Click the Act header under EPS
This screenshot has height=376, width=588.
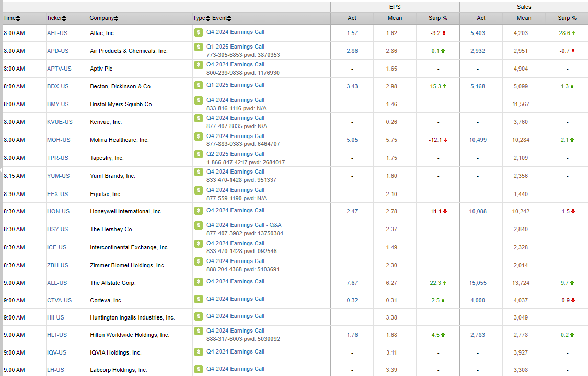click(352, 18)
